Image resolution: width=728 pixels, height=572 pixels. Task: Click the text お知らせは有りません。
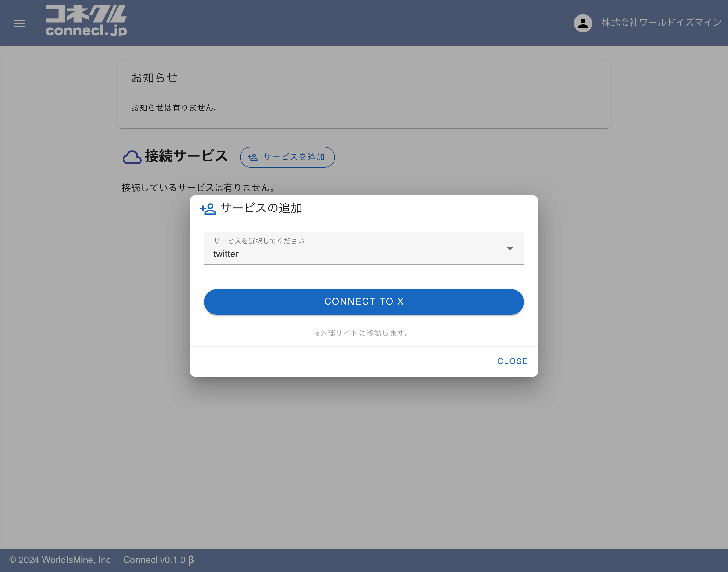click(x=175, y=108)
